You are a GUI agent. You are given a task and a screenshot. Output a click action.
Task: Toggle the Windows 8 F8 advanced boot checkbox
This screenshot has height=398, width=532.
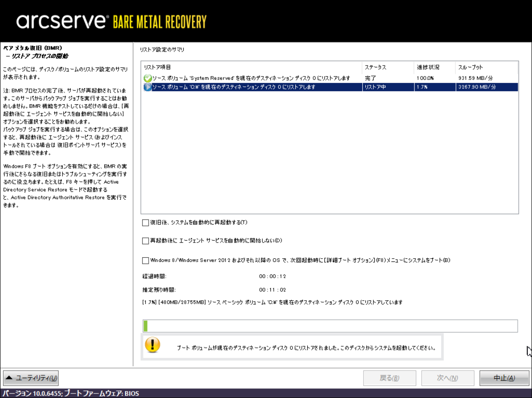click(x=146, y=261)
